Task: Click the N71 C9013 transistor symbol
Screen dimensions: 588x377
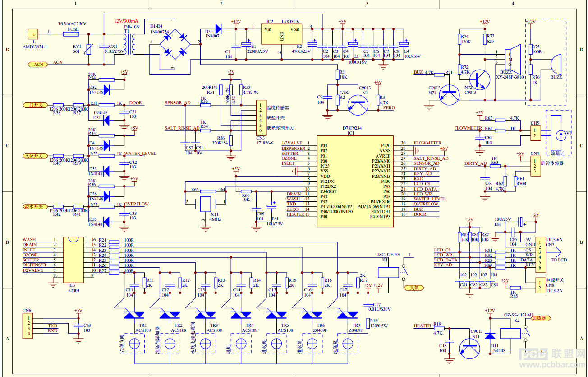Action: click(x=449, y=95)
